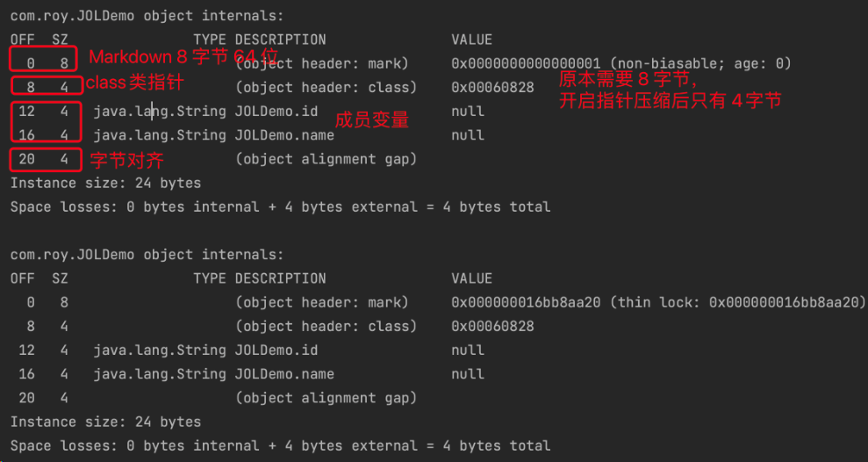Viewport: 868px width, 462px height.
Task: Click "Instance size: 24 bytes" in first dump
Action: [x=105, y=183]
